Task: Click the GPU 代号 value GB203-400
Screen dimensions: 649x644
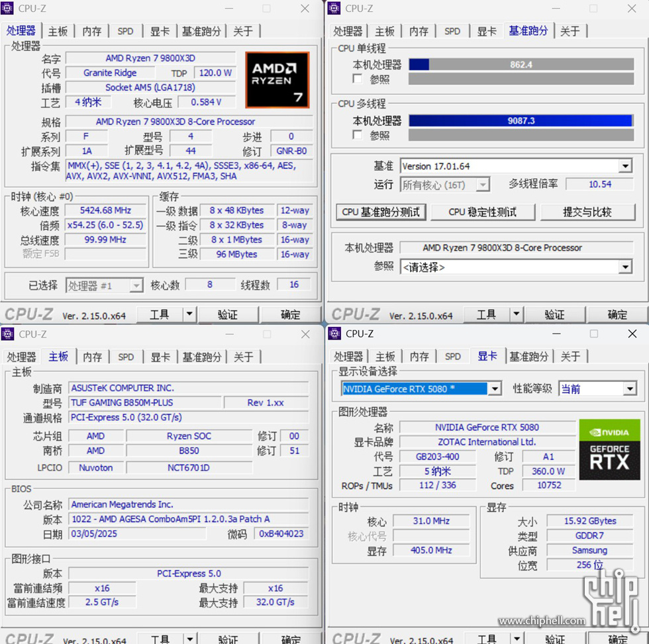Action: tap(438, 457)
